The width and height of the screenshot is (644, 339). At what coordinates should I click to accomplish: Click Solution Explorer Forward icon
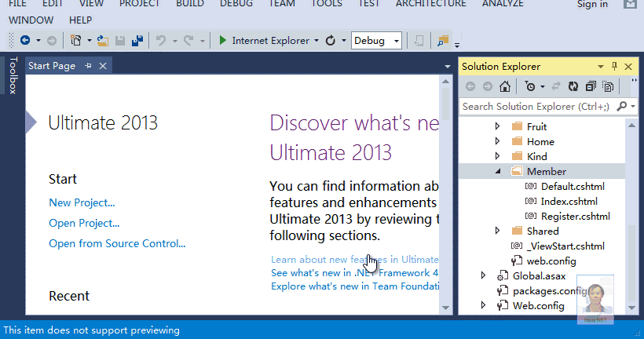pos(487,86)
